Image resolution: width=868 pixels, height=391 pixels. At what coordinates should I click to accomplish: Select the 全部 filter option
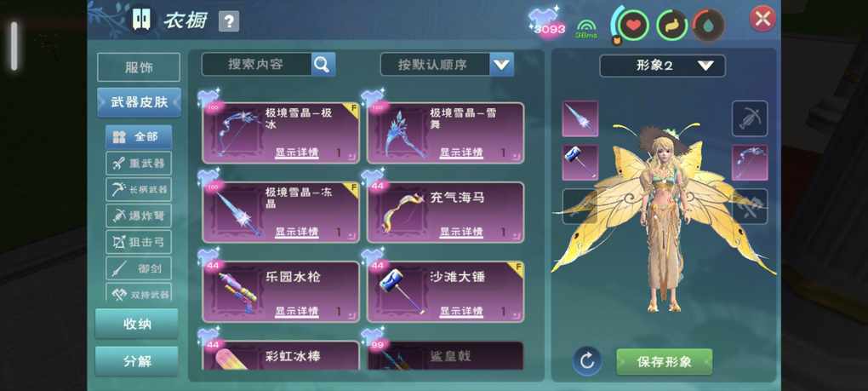pyautogui.click(x=139, y=137)
